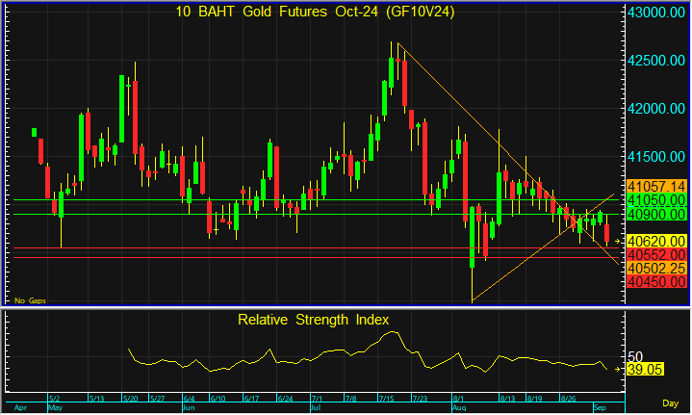Click the 7/15 date on time axis
This screenshot has height=415, width=692.
pyautogui.click(x=384, y=399)
